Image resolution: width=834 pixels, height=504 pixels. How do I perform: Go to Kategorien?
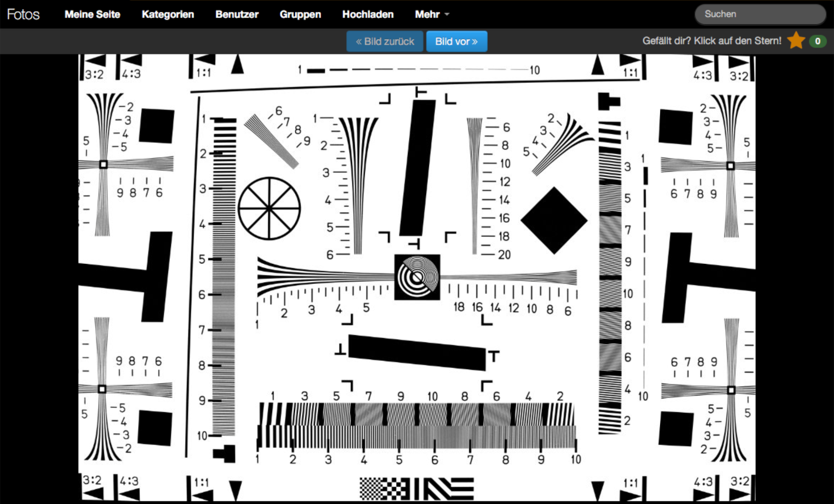pos(168,14)
